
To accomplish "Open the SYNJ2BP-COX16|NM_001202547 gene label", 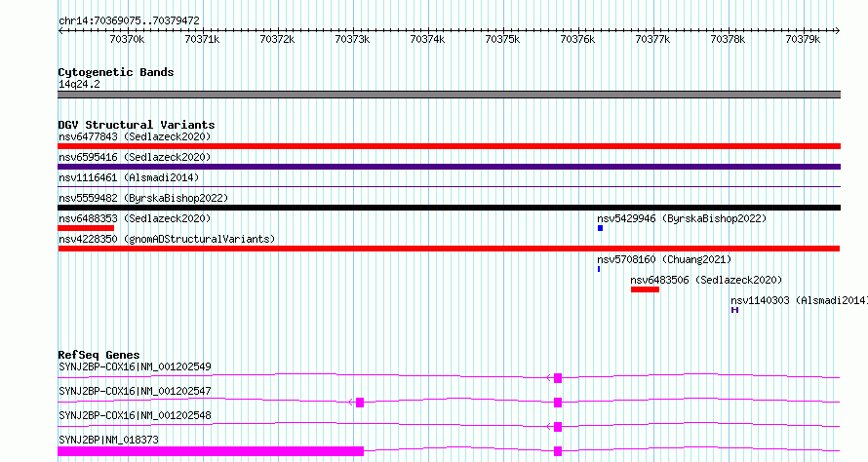I will [135, 391].
